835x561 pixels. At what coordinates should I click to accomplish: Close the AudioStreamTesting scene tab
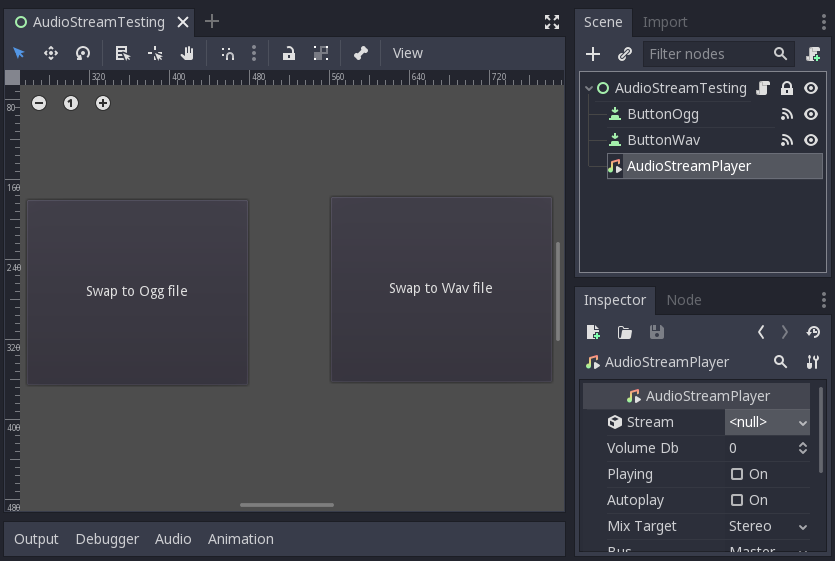pos(183,22)
